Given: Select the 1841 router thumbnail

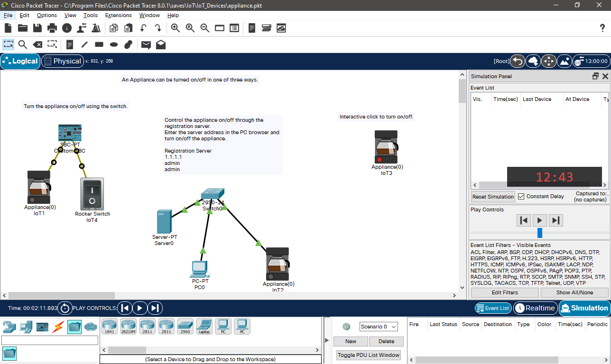Looking at the screenshot, I should coord(109,327).
